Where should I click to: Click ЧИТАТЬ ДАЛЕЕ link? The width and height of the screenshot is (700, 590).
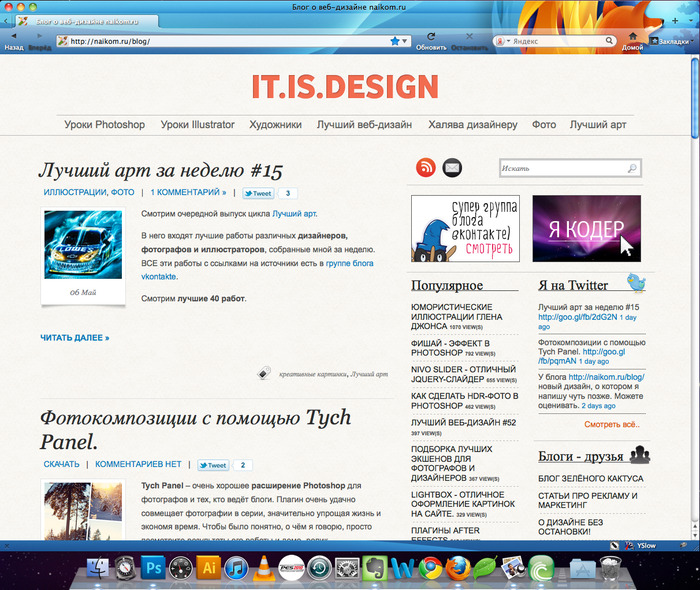[x=75, y=338]
